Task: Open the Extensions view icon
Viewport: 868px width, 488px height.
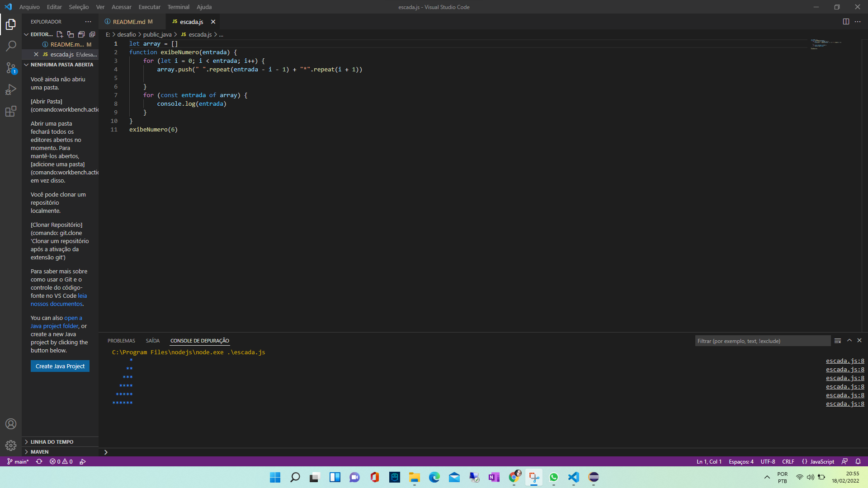Action: [11, 111]
